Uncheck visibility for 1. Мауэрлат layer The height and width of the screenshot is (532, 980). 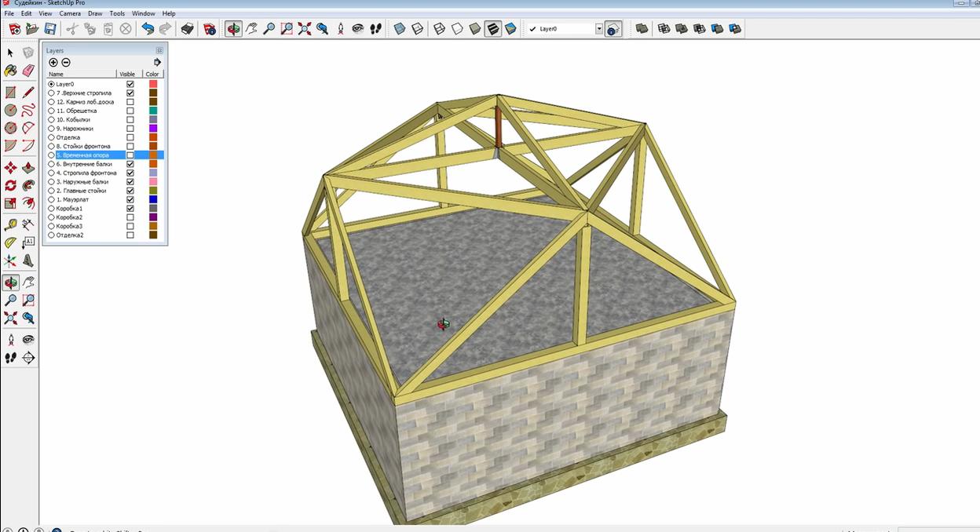[x=130, y=199]
